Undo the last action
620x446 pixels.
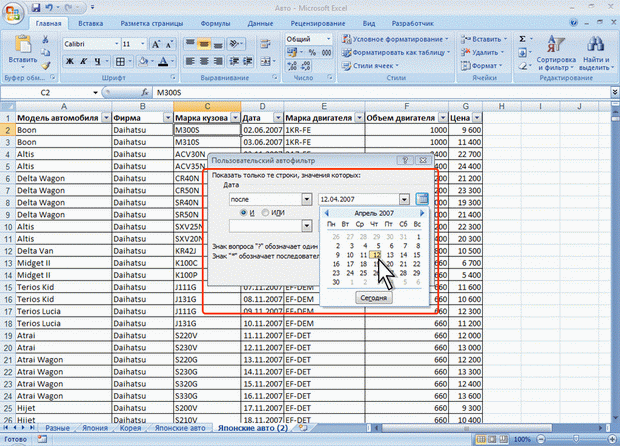tap(49, 7)
